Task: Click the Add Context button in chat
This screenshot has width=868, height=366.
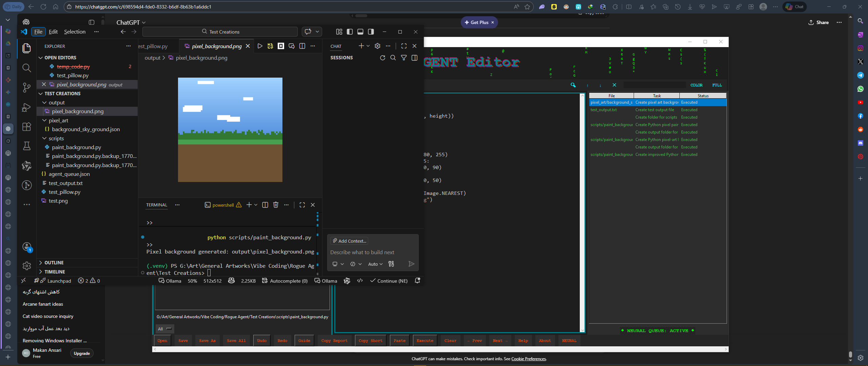Action: click(349, 241)
